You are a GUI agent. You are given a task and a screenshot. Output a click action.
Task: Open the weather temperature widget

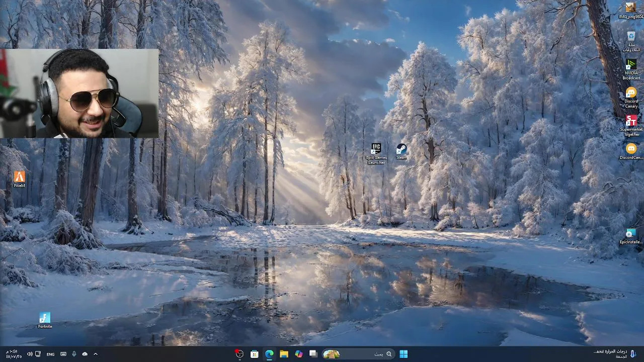pyautogui.click(x=614, y=354)
